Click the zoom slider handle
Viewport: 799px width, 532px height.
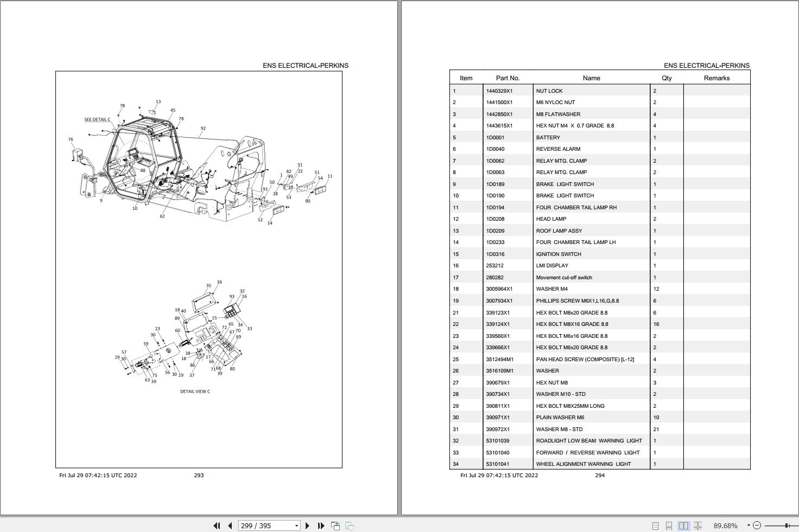tap(787, 525)
